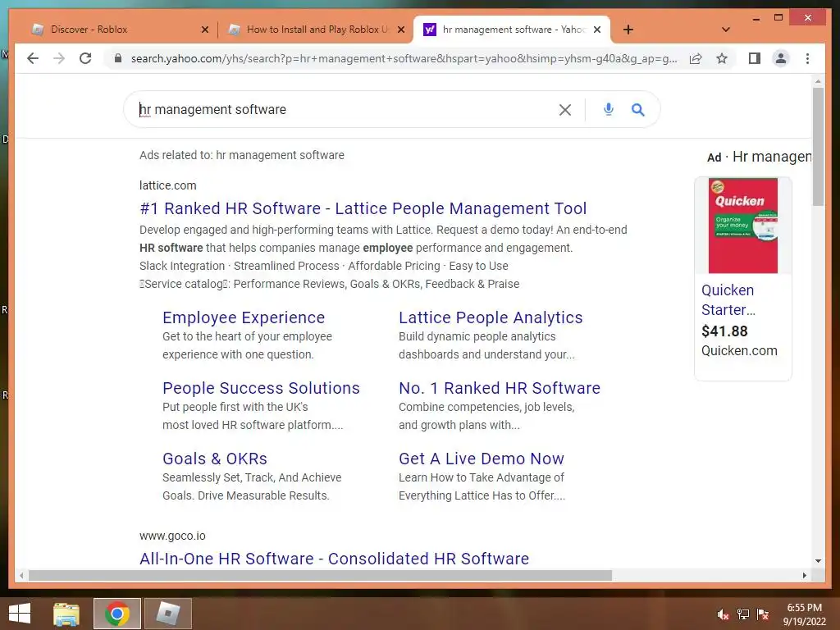Click the scroll up arrow

[x=818, y=81]
